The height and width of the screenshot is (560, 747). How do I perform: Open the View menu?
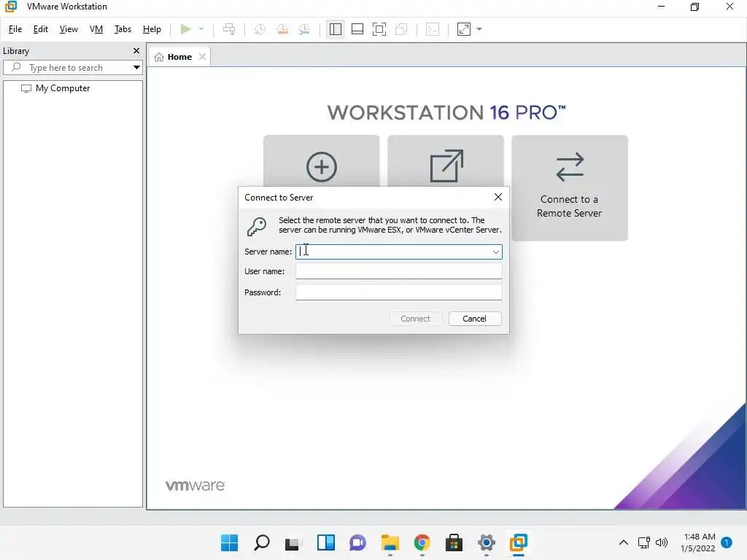coord(69,29)
